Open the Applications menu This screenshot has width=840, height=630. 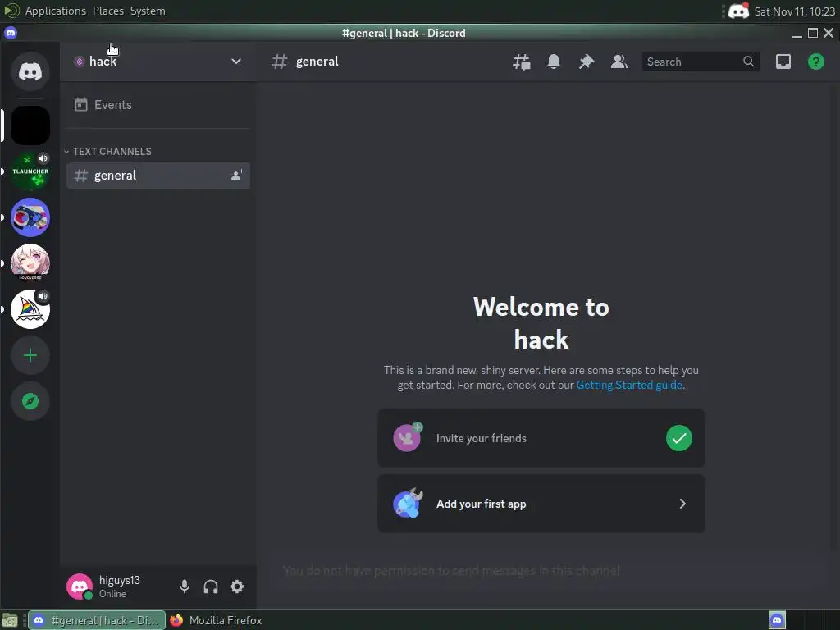tap(55, 11)
